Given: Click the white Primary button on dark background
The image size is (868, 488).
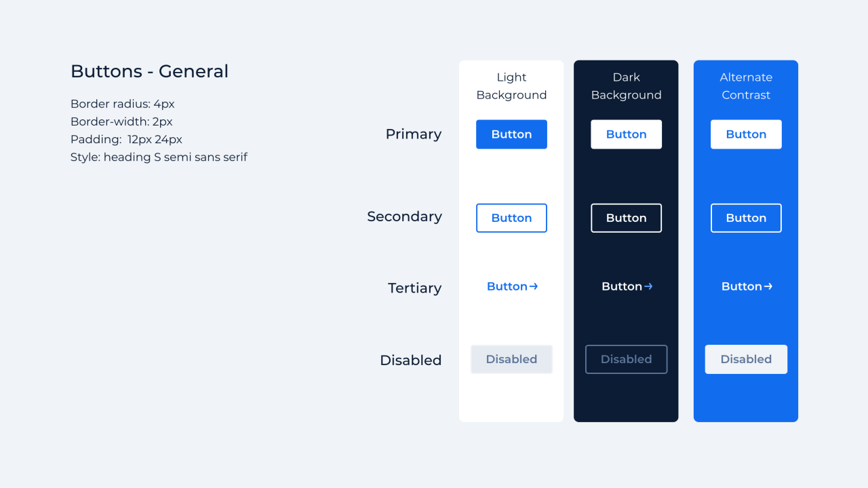Looking at the screenshot, I should point(626,134).
